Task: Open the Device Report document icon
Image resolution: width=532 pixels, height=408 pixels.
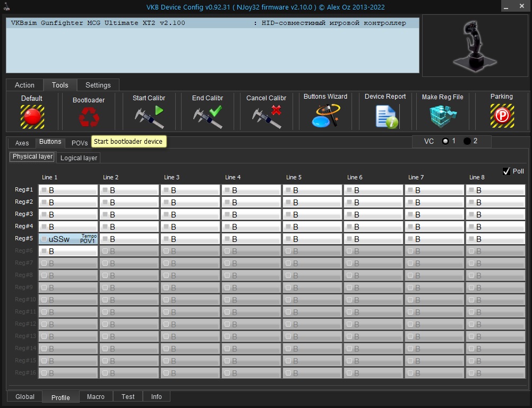Action: (x=387, y=117)
